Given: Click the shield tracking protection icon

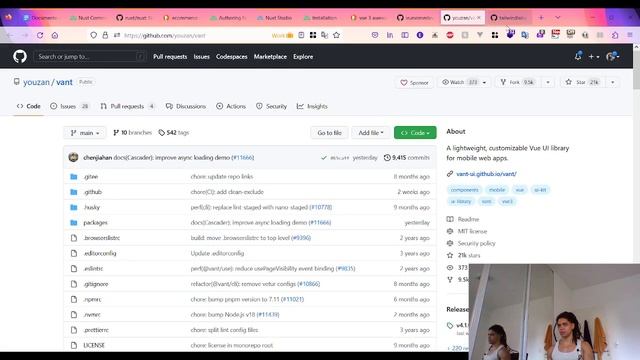Looking at the screenshot, I should [x=93, y=36].
